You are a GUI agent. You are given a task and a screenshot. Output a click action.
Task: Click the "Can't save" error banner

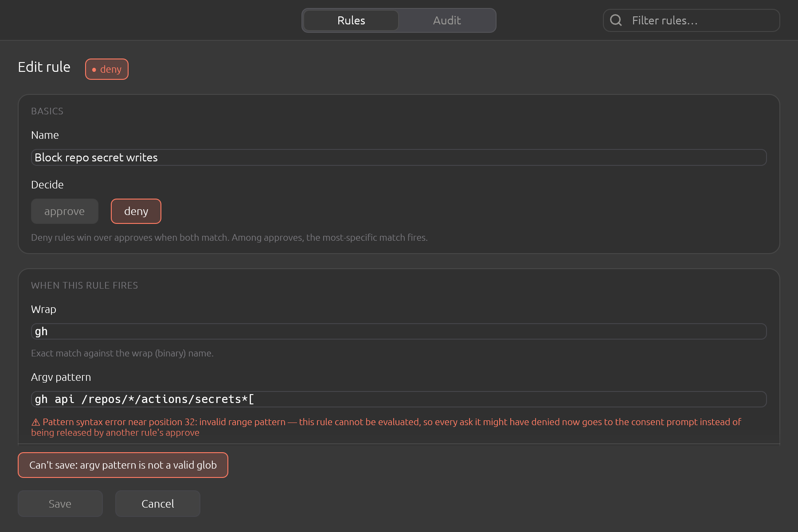[x=123, y=465]
